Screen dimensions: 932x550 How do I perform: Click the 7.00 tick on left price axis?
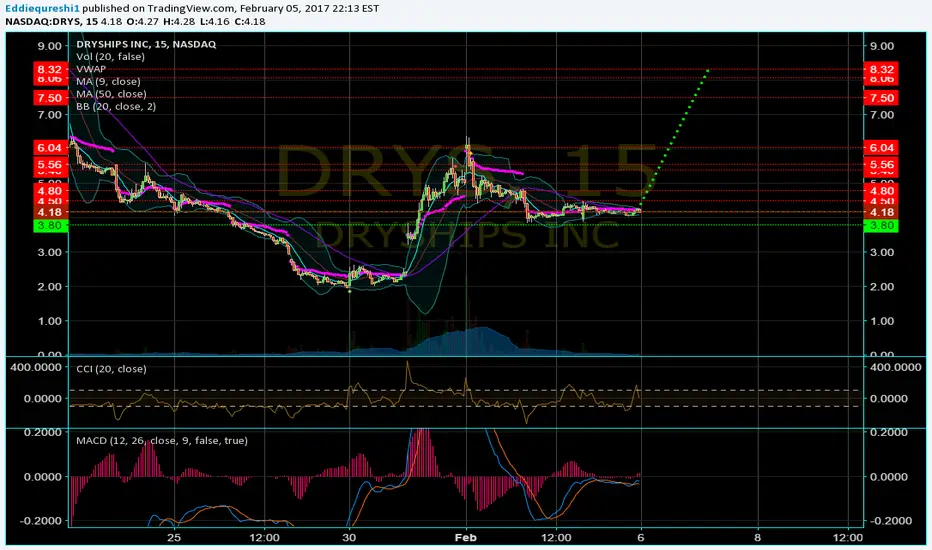pos(50,115)
